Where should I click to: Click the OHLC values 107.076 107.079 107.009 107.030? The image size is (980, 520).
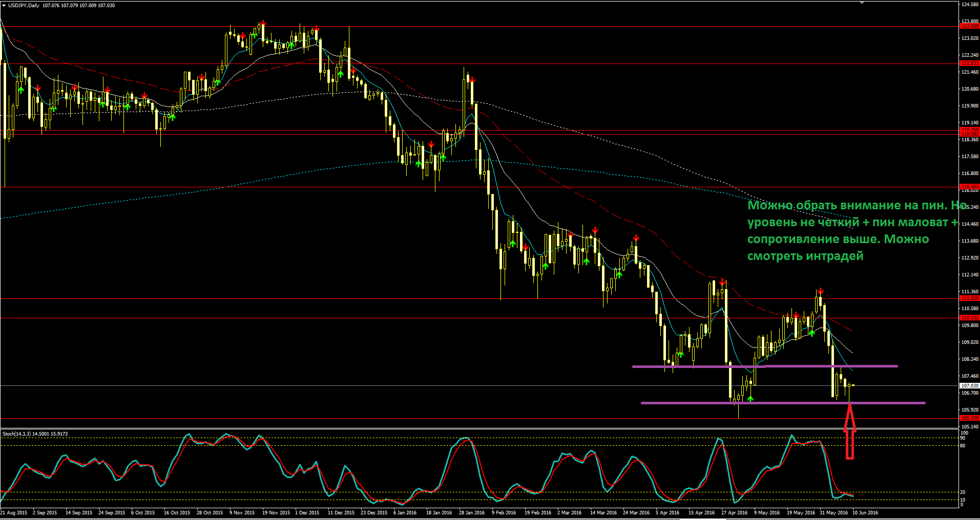(78, 5)
